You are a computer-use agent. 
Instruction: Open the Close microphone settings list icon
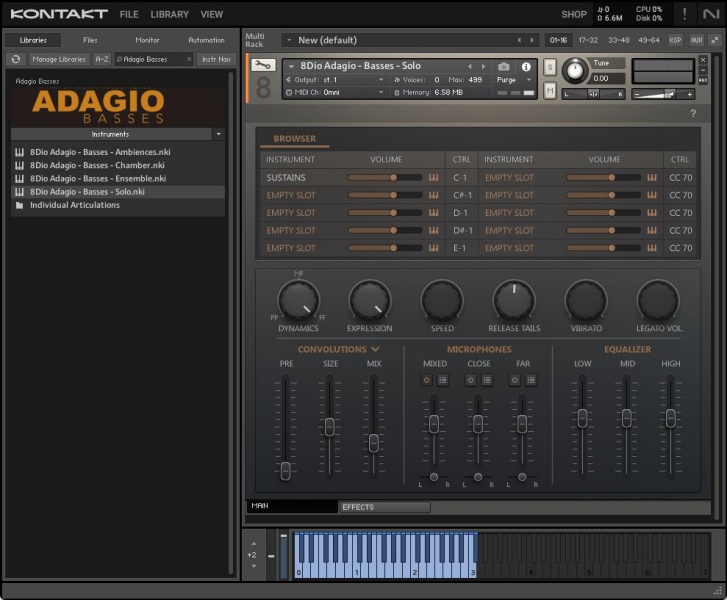tap(486, 380)
